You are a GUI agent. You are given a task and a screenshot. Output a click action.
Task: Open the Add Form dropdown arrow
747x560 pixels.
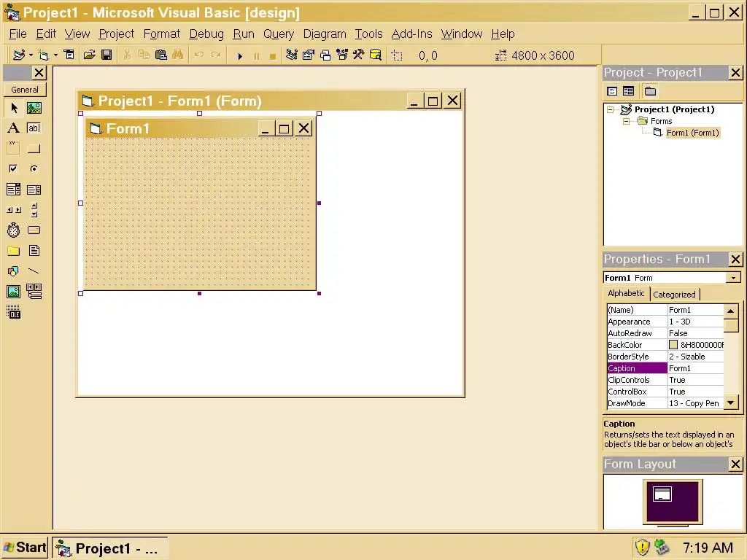point(55,55)
